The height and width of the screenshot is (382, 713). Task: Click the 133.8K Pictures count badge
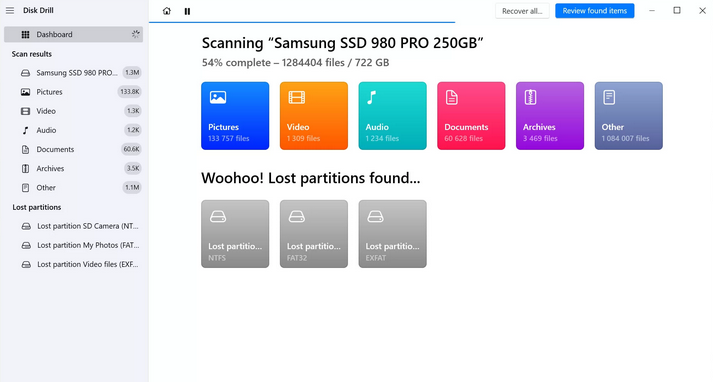(x=130, y=92)
